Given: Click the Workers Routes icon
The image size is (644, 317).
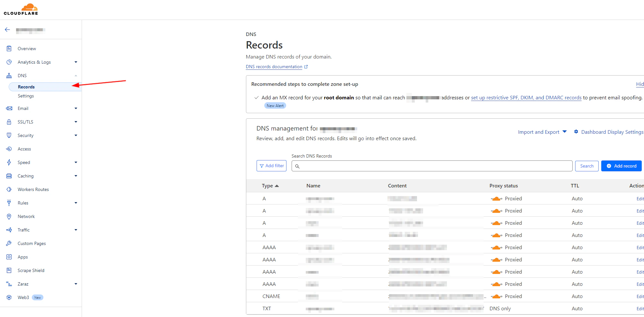Looking at the screenshot, I should pos(9,189).
